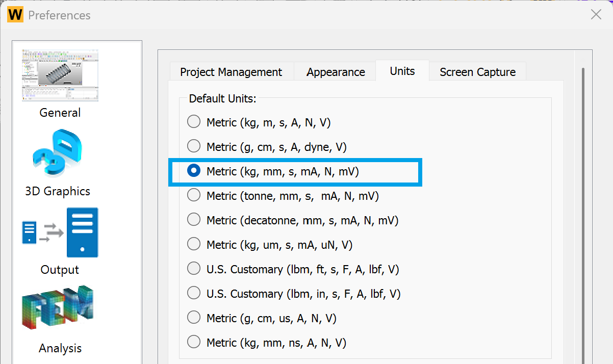Choose Metric (kg, um, s, mA, uN, V)
Image resolution: width=613 pixels, height=364 pixels.
point(194,245)
